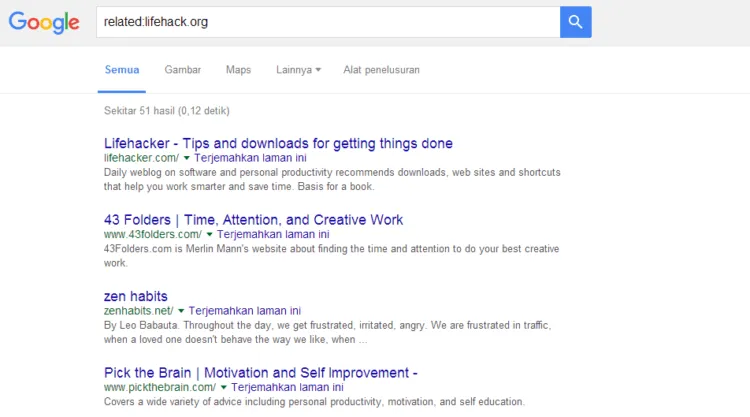Open the Lifehacker result title link
This screenshot has height=417, width=750.
click(x=278, y=143)
